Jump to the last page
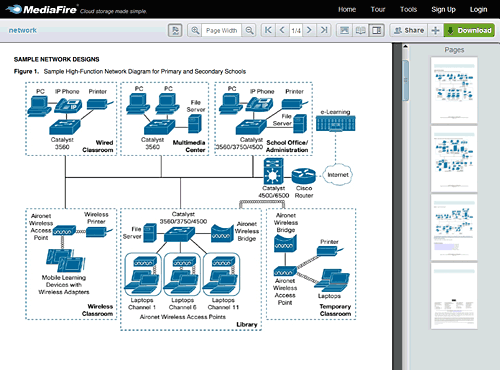 point(324,30)
